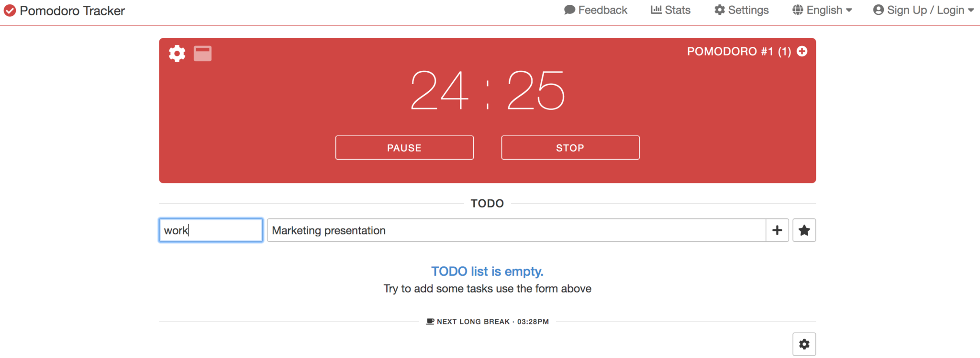The width and height of the screenshot is (980, 358).
Task: Click the Marketing presentation task name field
Action: tap(516, 230)
